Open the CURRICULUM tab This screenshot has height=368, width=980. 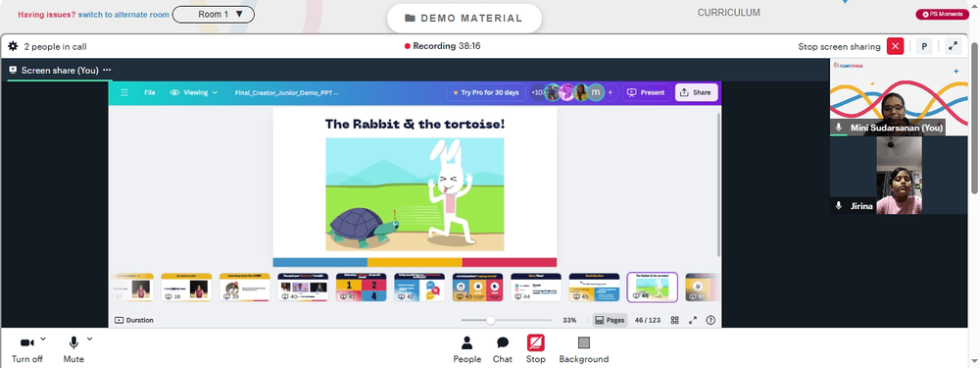tap(729, 13)
